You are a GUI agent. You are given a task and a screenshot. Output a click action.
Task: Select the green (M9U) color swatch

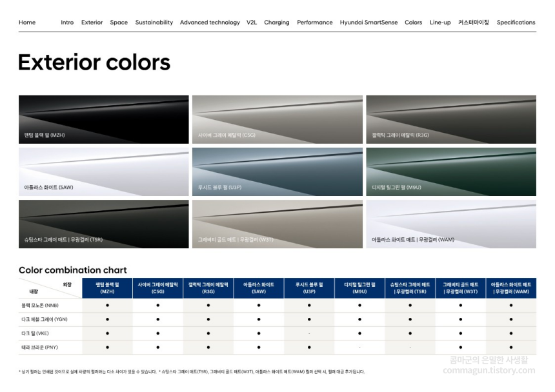(451, 171)
